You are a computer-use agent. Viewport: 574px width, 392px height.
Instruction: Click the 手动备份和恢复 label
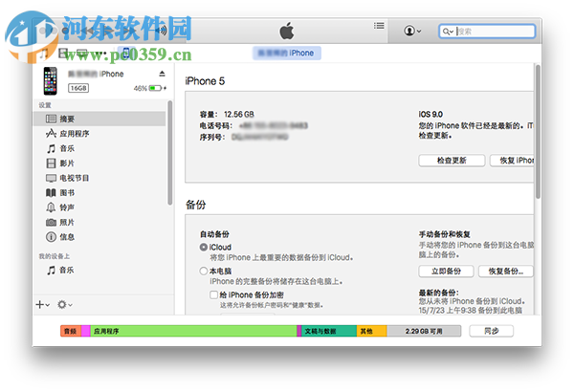tap(445, 234)
